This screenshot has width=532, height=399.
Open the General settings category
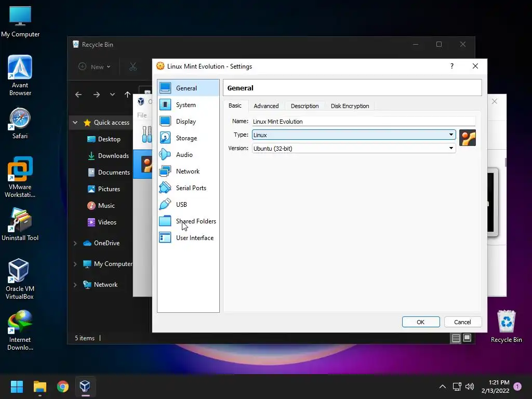click(x=188, y=88)
